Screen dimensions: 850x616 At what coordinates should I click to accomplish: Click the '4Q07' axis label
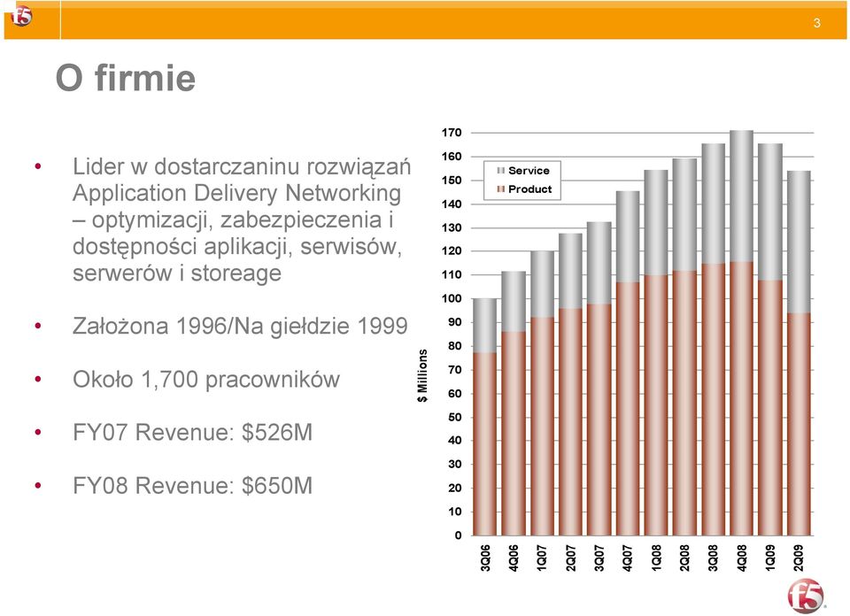click(x=628, y=558)
